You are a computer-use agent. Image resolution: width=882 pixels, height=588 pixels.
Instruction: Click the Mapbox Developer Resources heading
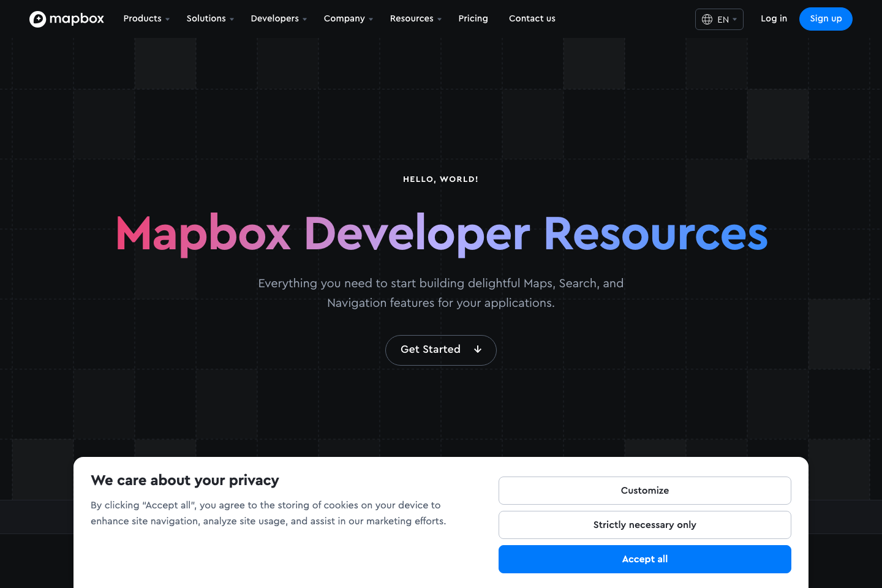441,235
